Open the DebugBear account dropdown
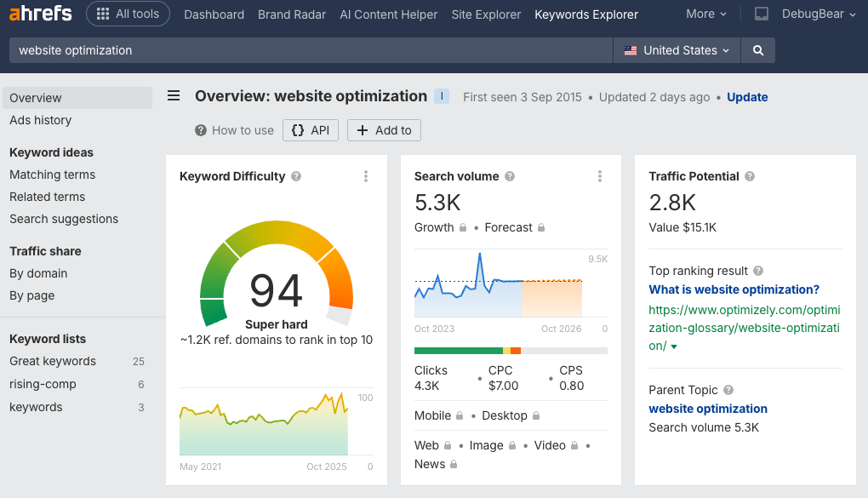 [x=820, y=14]
